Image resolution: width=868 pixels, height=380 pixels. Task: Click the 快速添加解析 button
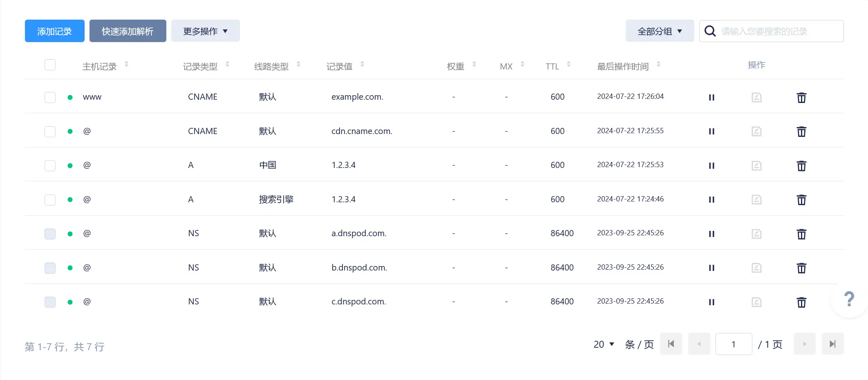point(128,31)
